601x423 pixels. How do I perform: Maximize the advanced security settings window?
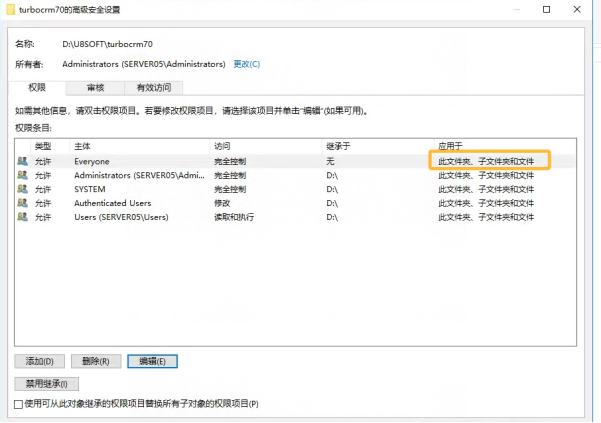coord(547,10)
